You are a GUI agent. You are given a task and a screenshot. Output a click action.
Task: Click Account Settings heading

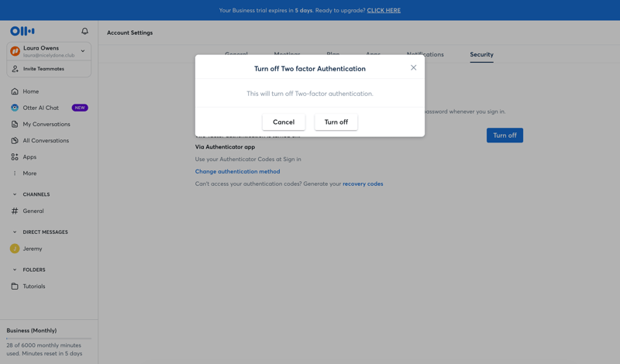point(129,33)
